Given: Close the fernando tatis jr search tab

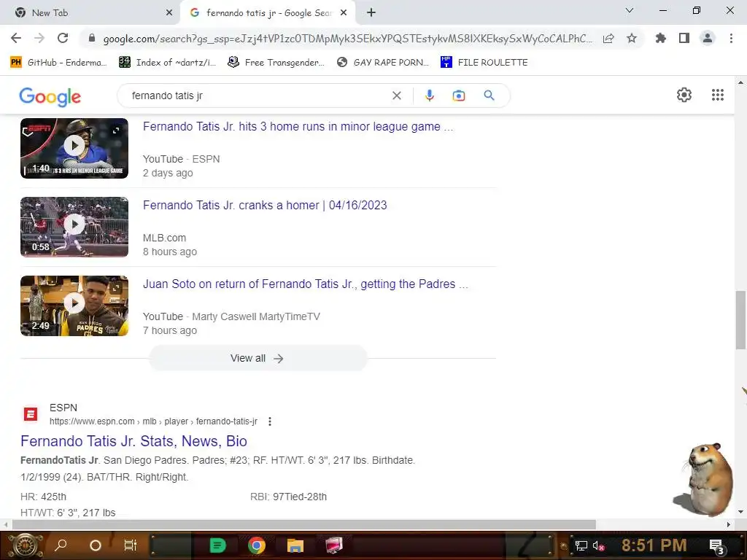Looking at the screenshot, I should click(x=343, y=13).
